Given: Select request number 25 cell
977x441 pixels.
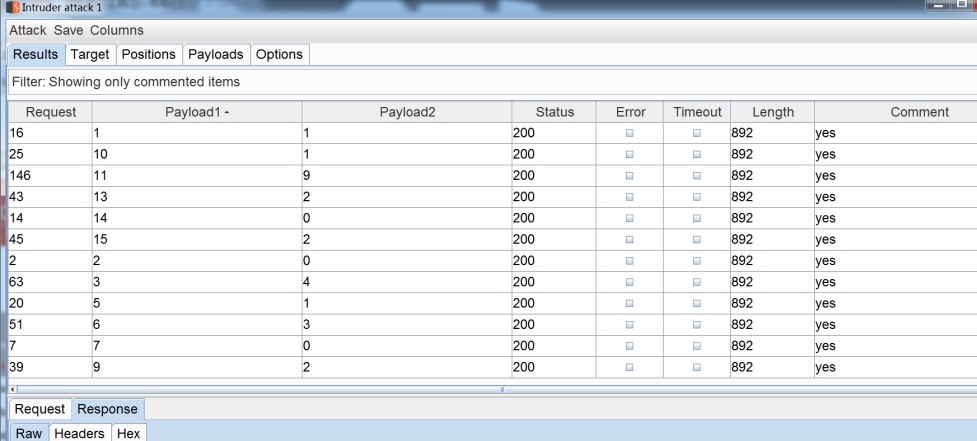Looking at the screenshot, I should [50, 154].
